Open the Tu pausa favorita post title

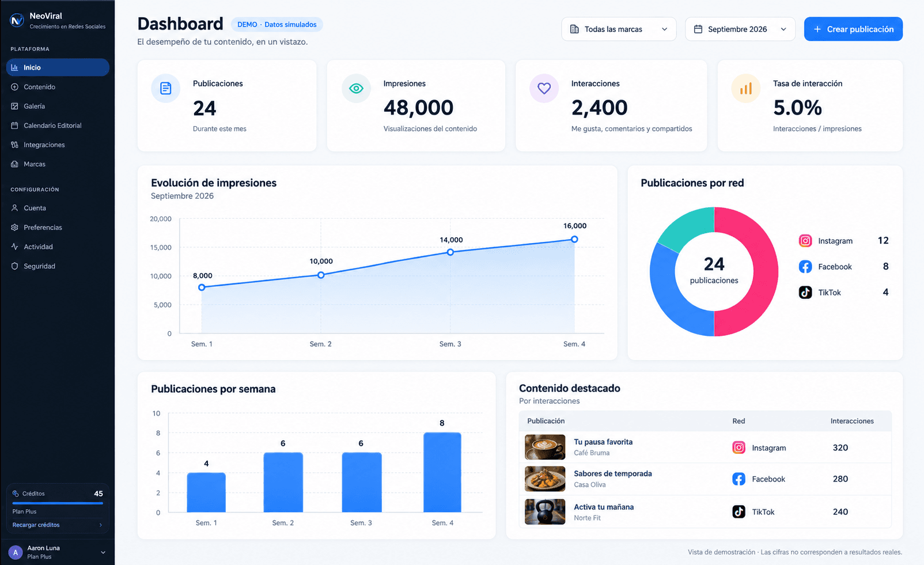(603, 442)
